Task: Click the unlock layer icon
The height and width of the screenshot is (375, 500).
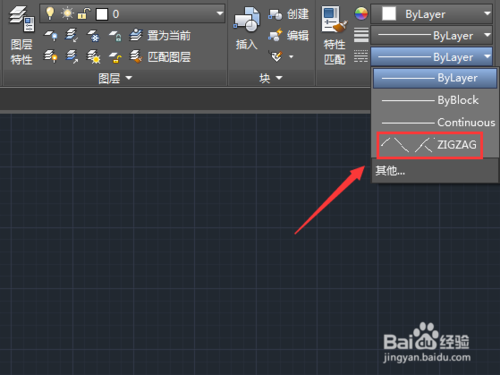Action: click(115, 57)
